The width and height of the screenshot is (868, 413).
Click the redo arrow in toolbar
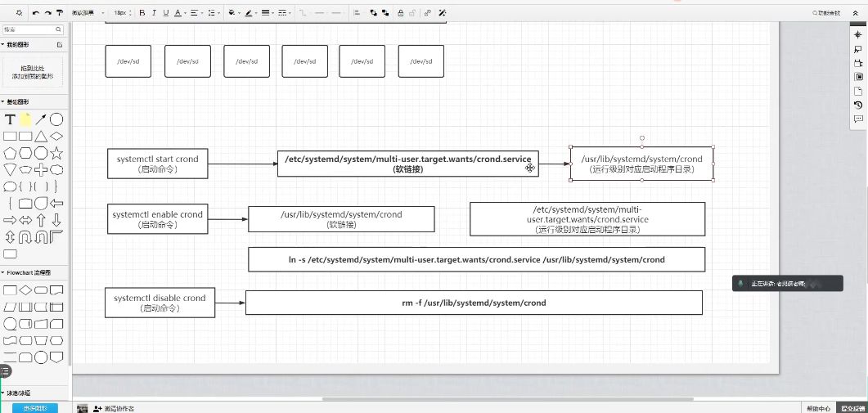[47, 13]
